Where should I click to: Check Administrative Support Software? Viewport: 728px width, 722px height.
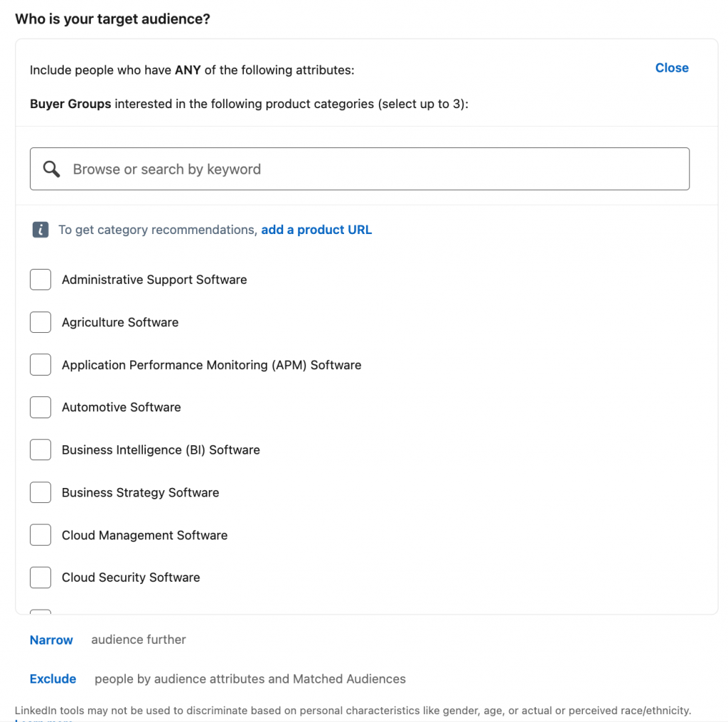click(x=41, y=280)
